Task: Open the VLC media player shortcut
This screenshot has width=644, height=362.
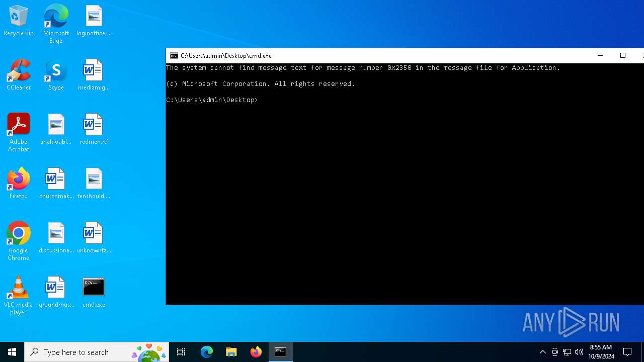Action: (19, 296)
